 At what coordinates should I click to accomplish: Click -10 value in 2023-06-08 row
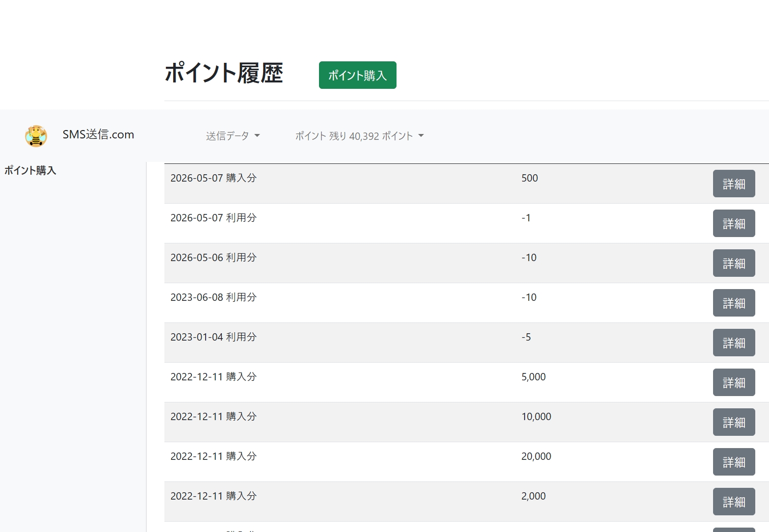(x=529, y=297)
